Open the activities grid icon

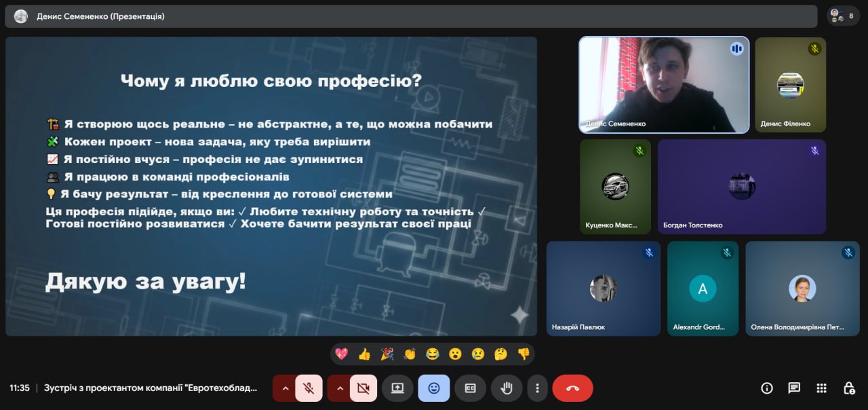pyautogui.click(x=821, y=388)
